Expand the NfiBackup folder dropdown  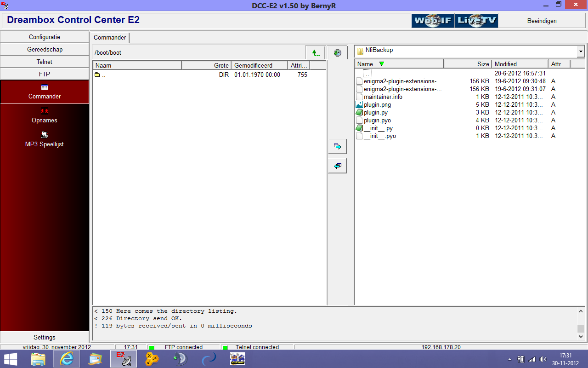[x=581, y=52]
